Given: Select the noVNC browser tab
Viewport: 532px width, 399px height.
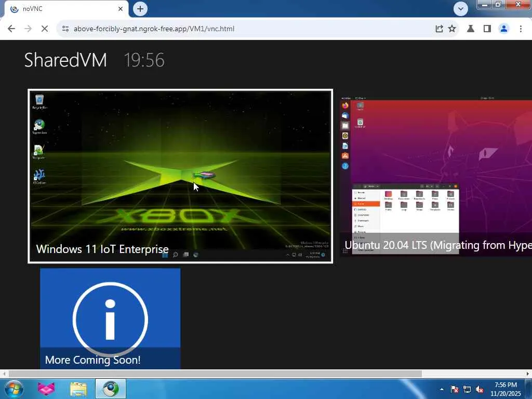Looking at the screenshot, I should click(x=66, y=9).
